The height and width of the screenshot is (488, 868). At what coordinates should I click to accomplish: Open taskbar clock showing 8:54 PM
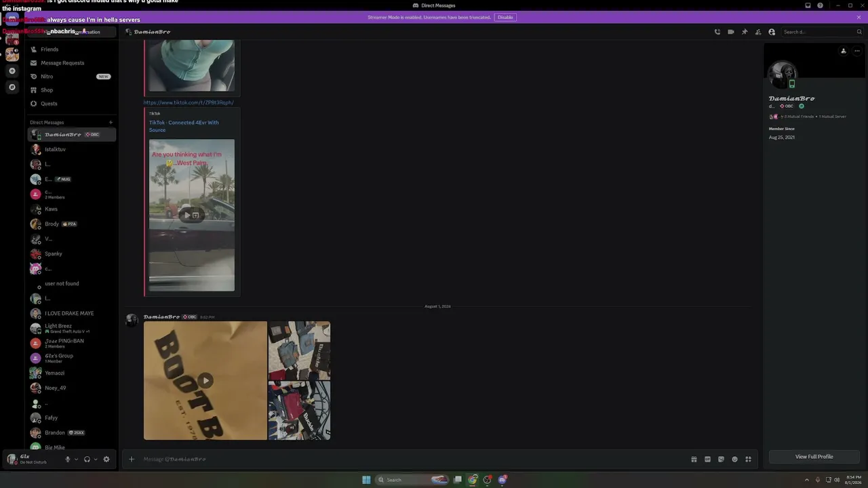(x=852, y=480)
